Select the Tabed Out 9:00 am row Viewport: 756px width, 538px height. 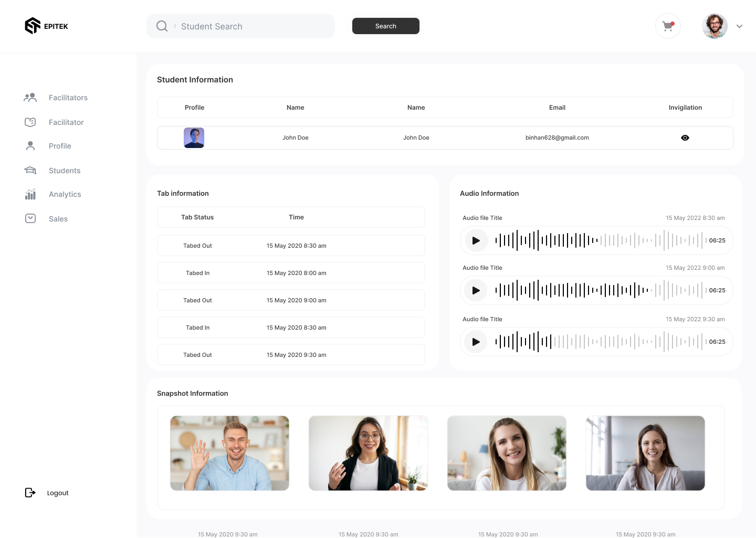coord(291,300)
